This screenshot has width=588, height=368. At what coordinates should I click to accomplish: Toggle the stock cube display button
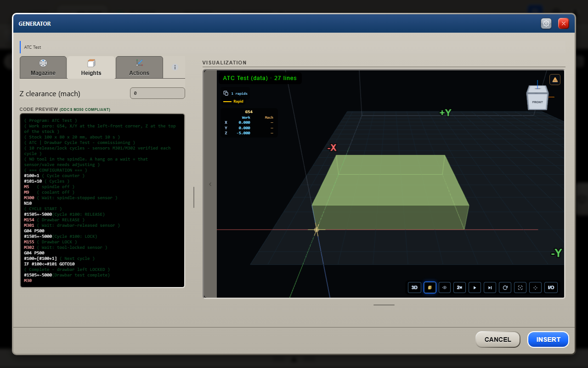tap(430, 287)
